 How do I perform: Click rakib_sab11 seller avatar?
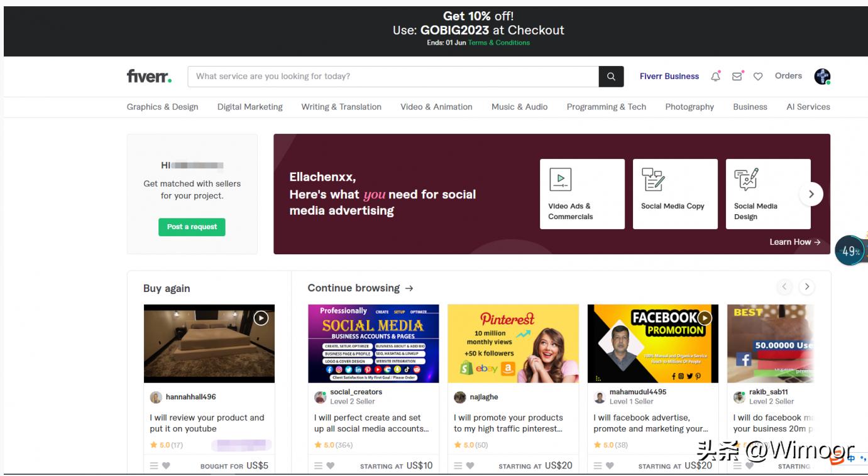point(739,397)
